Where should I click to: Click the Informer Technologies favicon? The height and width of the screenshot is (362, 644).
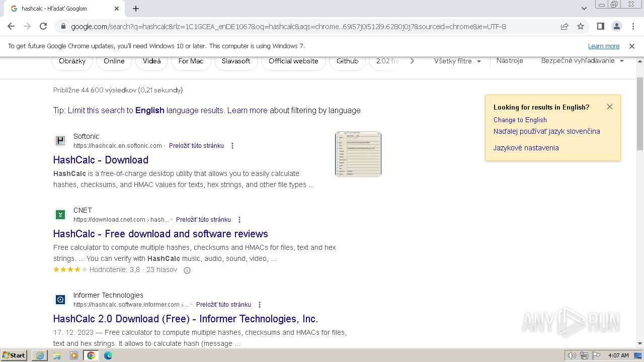pyautogui.click(x=60, y=300)
